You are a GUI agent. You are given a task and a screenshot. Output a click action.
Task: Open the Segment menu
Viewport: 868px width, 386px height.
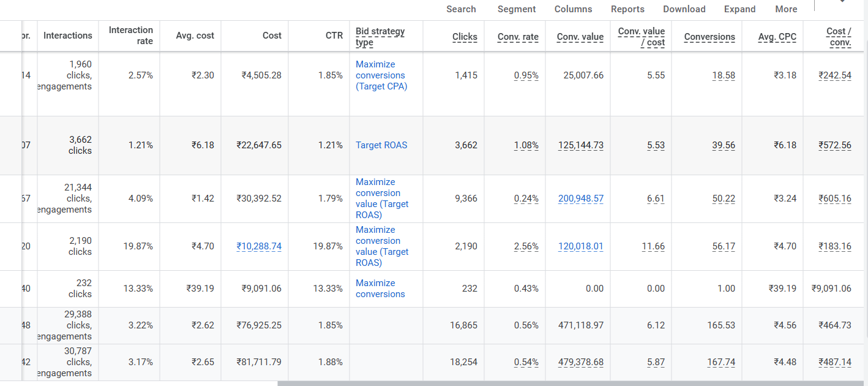[x=516, y=9]
